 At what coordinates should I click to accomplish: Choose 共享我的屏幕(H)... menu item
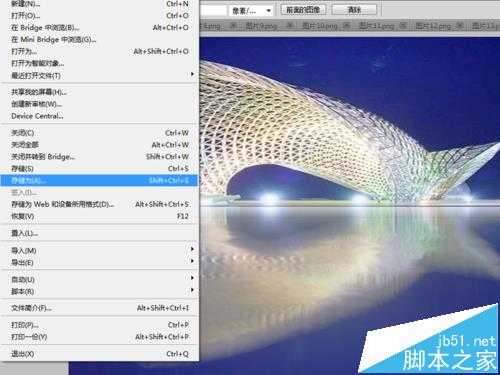99,92
